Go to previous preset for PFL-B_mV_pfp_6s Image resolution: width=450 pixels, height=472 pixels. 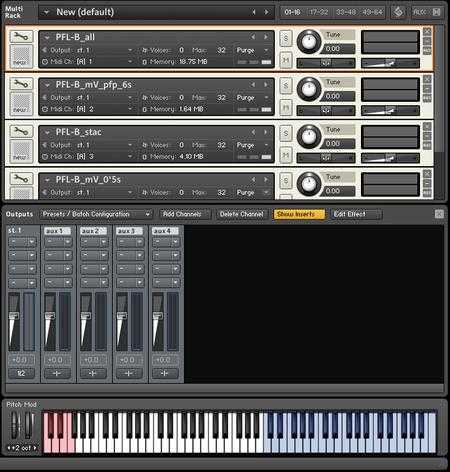point(253,85)
